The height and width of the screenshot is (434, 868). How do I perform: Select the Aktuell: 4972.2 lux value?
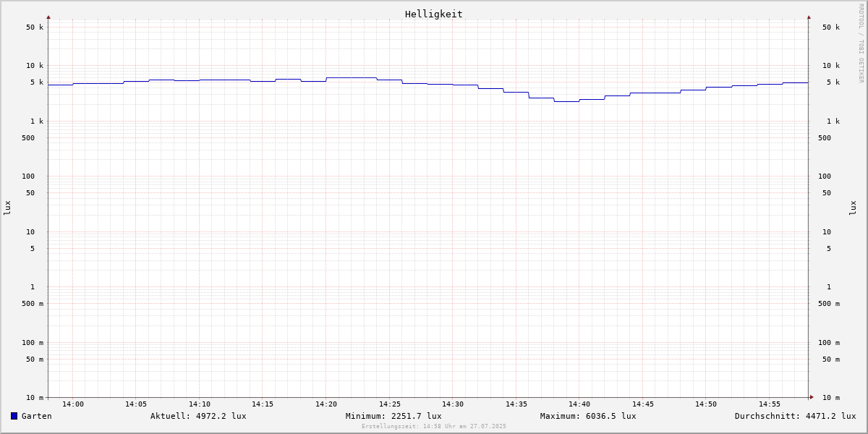(x=198, y=416)
